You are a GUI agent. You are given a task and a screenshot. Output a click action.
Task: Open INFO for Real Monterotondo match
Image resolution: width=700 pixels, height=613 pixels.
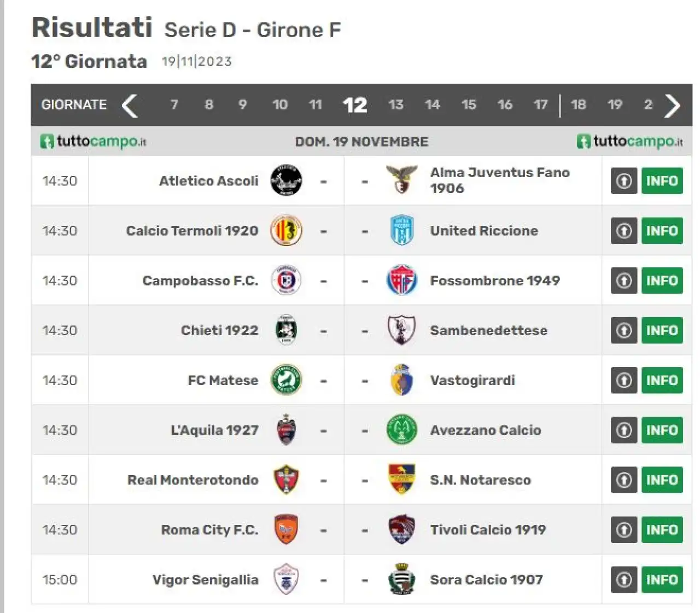(662, 480)
